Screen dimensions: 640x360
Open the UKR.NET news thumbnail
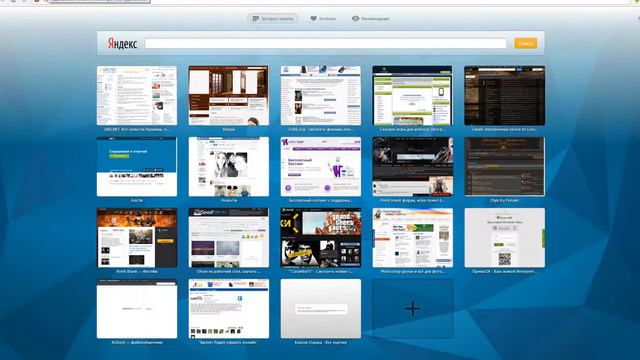point(137,96)
